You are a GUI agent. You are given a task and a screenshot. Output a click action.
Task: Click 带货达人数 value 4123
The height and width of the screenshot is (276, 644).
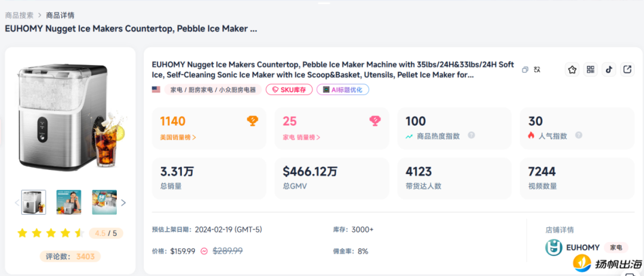point(419,171)
